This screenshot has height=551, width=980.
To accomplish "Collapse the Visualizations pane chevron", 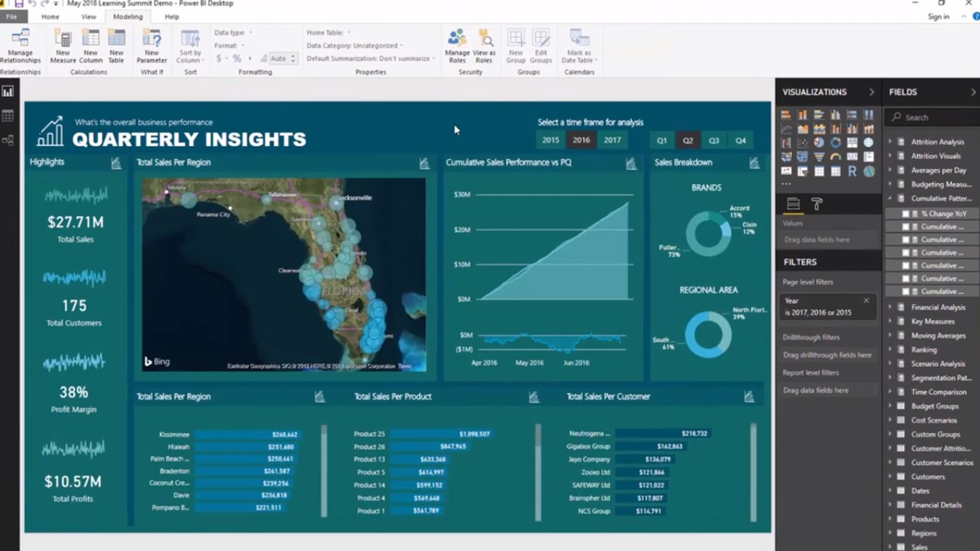I will [871, 92].
